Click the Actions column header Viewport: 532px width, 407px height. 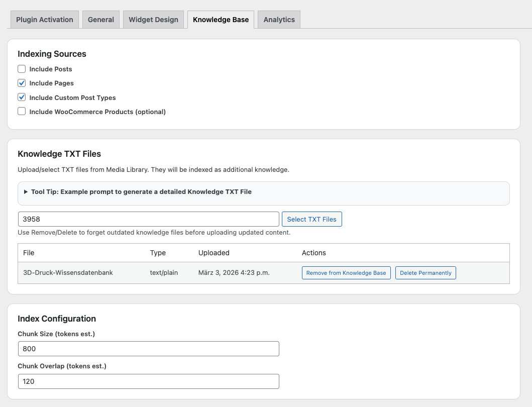tap(314, 253)
